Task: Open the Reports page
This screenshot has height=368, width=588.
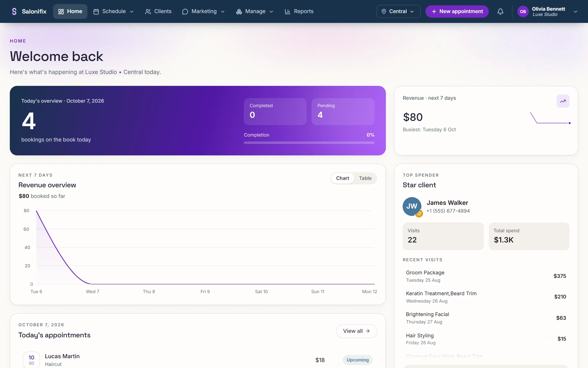Action: 299,11
